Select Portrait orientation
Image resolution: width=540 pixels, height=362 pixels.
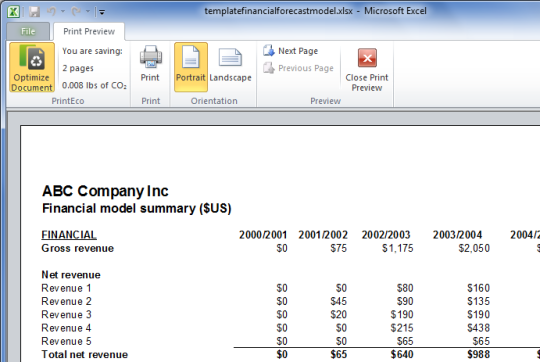pyautogui.click(x=191, y=68)
